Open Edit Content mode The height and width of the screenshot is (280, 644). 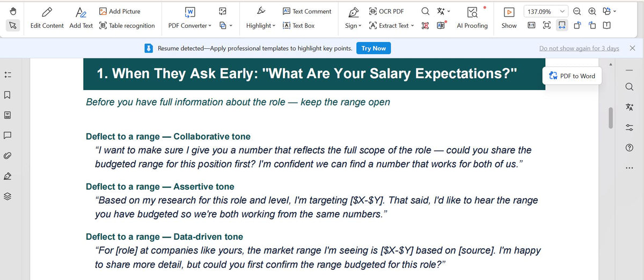47,18
